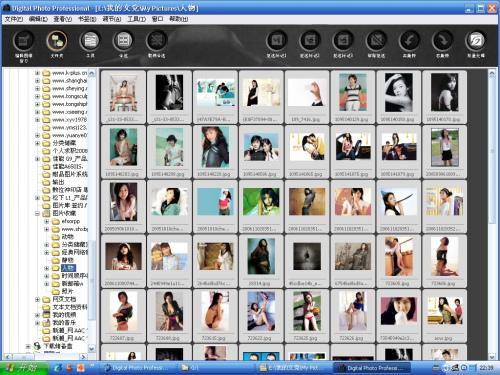Open the 编辑(E) menu
The width and height of the screenshot is (500, 375).
(38, 19)
